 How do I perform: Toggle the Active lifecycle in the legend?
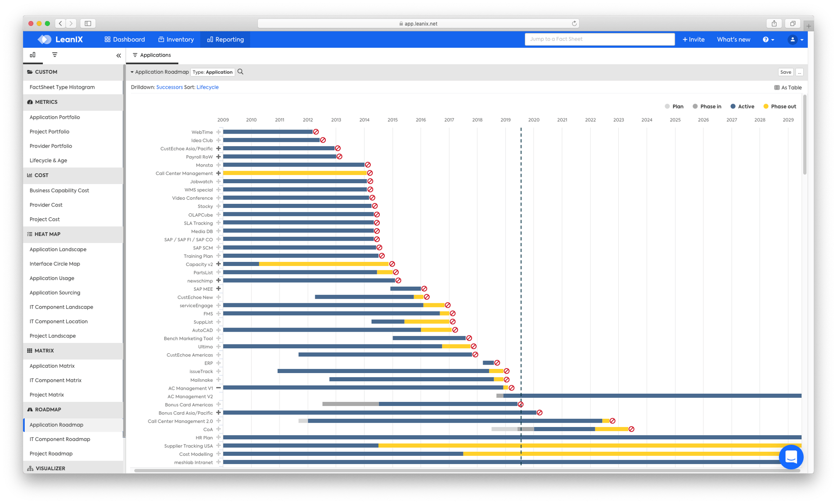[733, 106]
